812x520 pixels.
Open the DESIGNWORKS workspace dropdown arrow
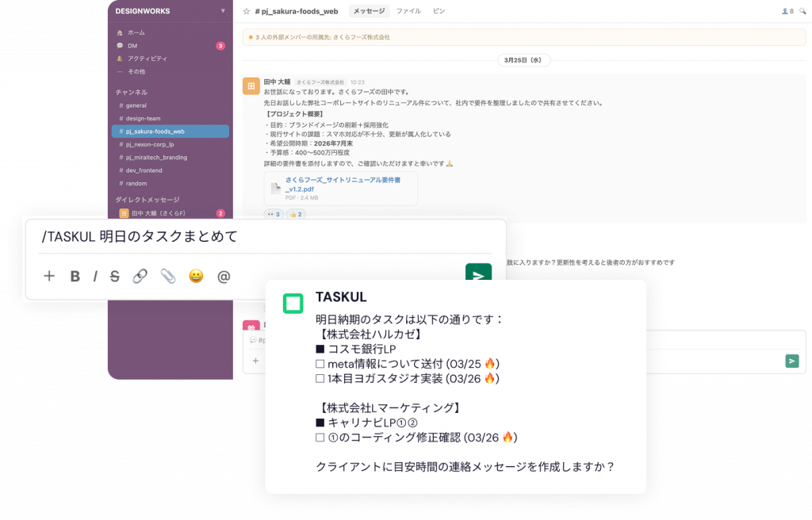pyautogui.click(x=223, y=11)
